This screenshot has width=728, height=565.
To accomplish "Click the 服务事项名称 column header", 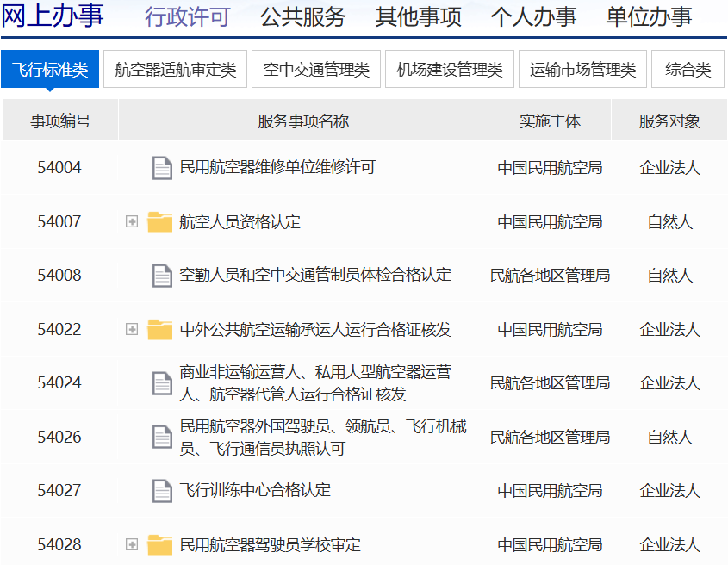I will [303, 121].
